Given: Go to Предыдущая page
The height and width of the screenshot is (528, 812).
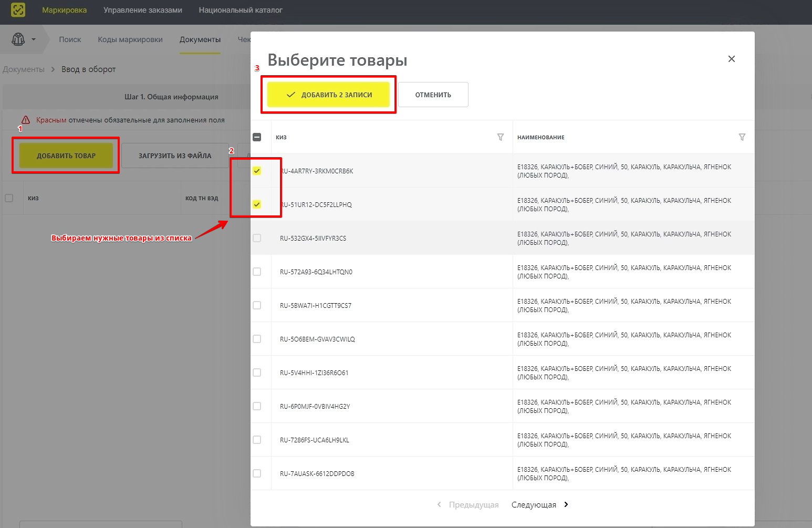Looking at the screenshot, I should click(x=474, y=504).
